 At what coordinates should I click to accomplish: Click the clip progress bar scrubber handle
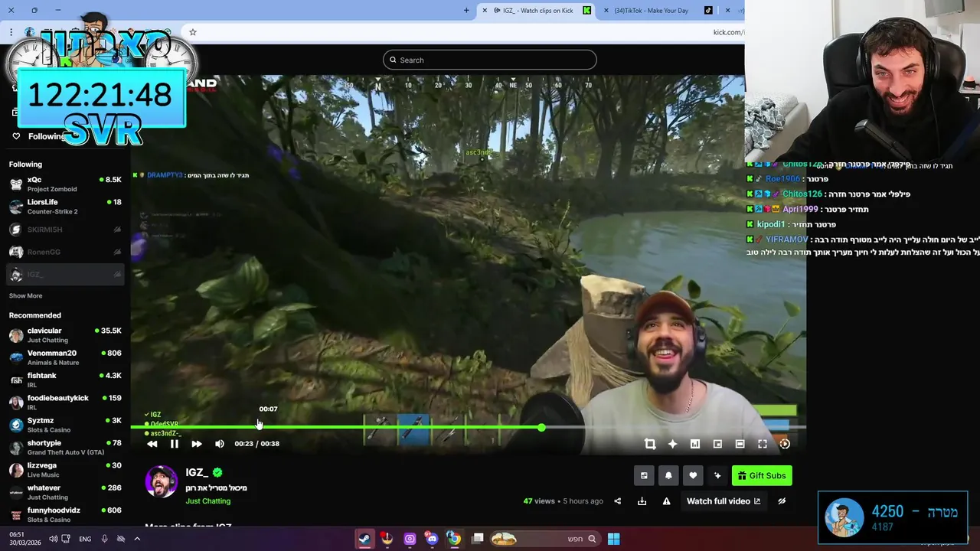(541, 427)
